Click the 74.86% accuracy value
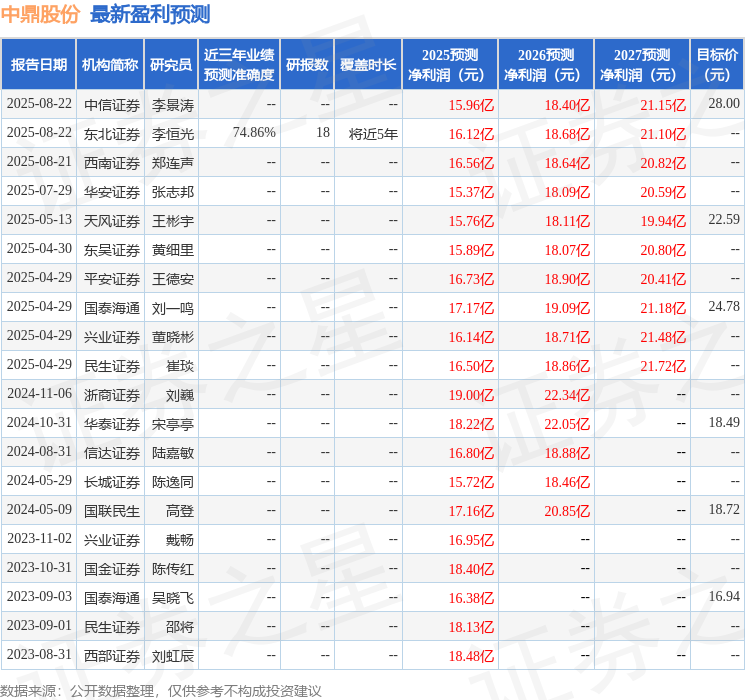Screen dimensions: 745x700 (254, 133)
